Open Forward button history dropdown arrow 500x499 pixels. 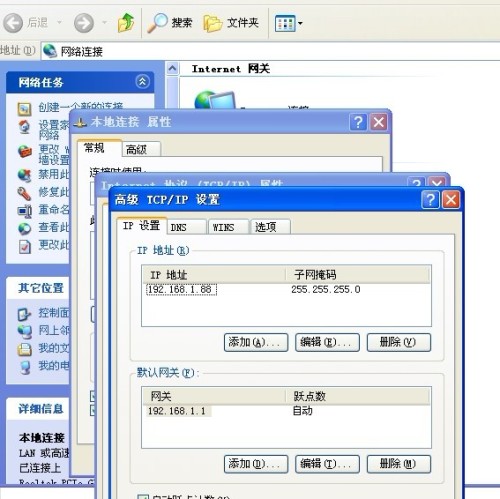coord(104,23)
